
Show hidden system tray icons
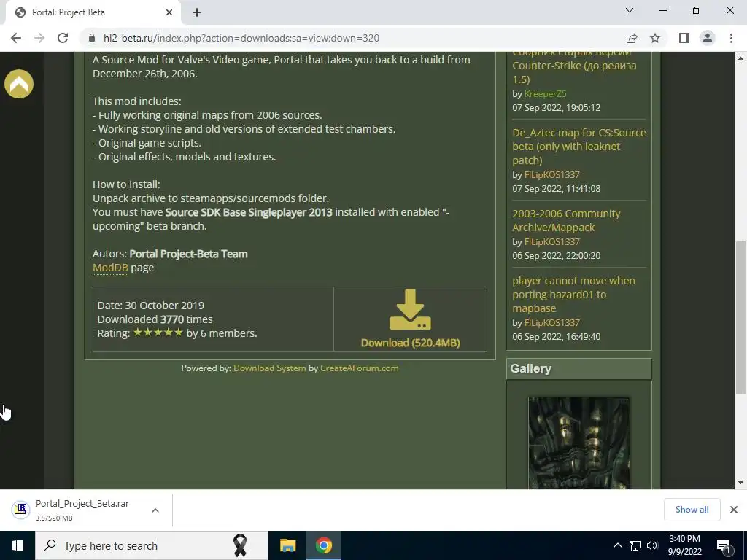coord(617,545)
